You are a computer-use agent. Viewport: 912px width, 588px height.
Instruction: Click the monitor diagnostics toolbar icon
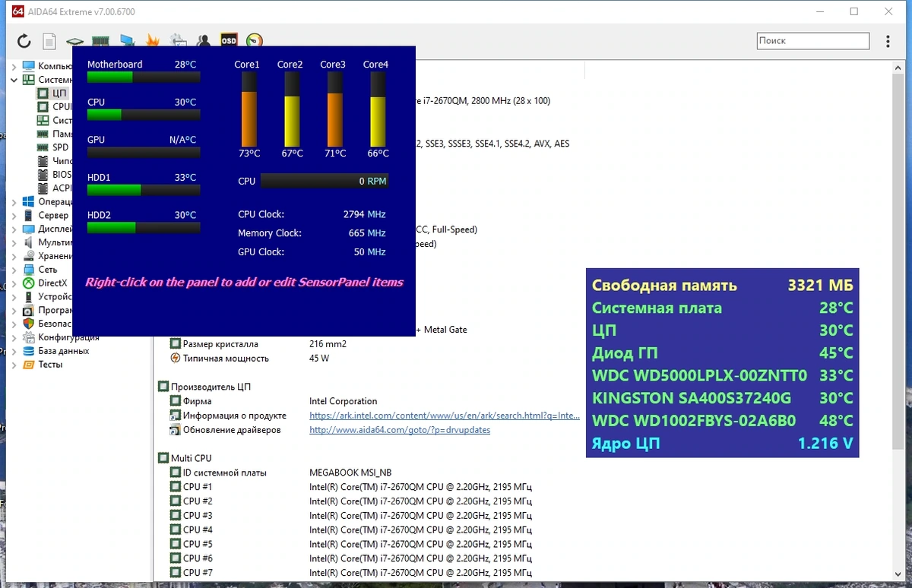(x=127, y=41)
